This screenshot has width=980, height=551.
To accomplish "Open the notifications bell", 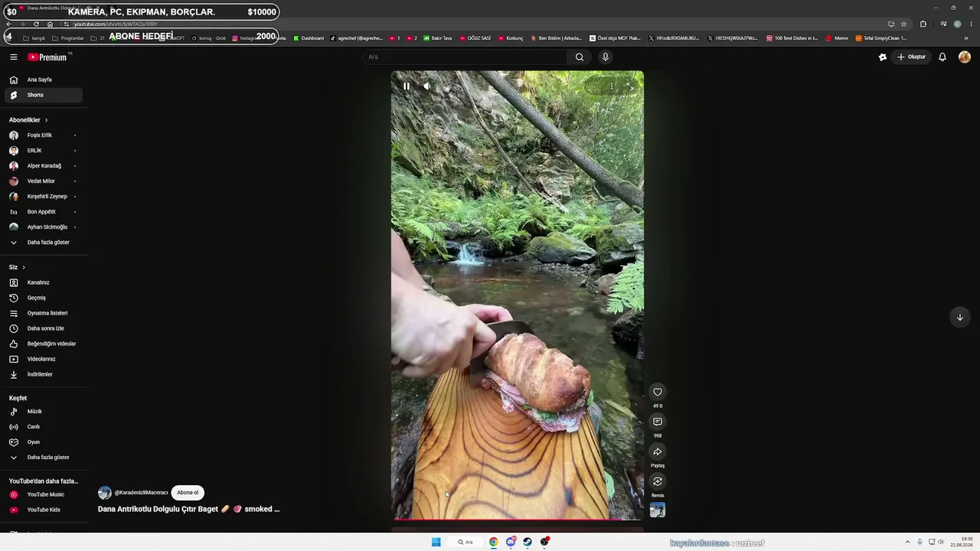I will tap(942, 57).
